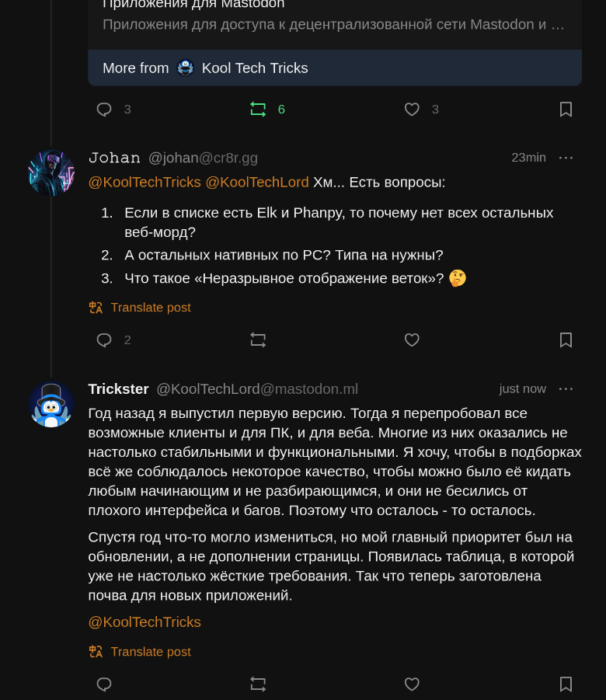Screen dimensions: 606x700
Task: Open more options for Trickster's post
Action: pos(566,388)
